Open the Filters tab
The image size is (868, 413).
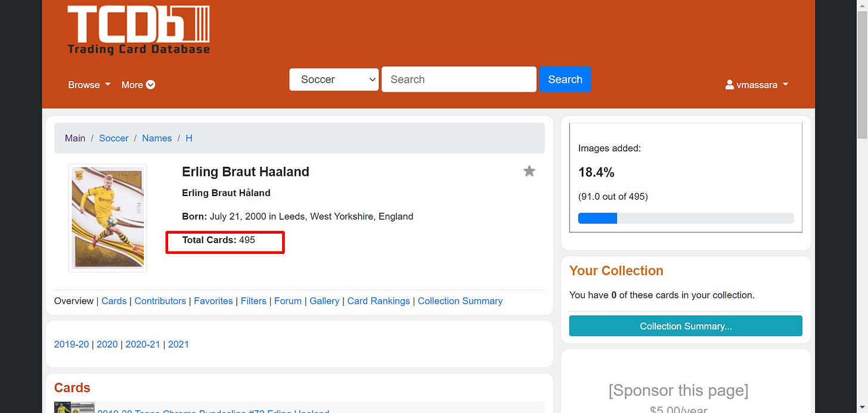pyautogui.click(x=253, y=301)
